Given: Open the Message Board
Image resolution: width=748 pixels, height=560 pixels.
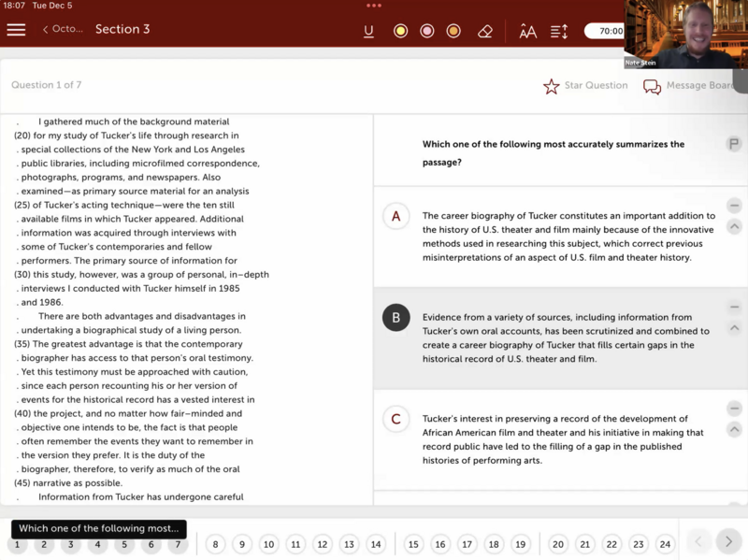Looking at the screenshot, I should (652, 86).
